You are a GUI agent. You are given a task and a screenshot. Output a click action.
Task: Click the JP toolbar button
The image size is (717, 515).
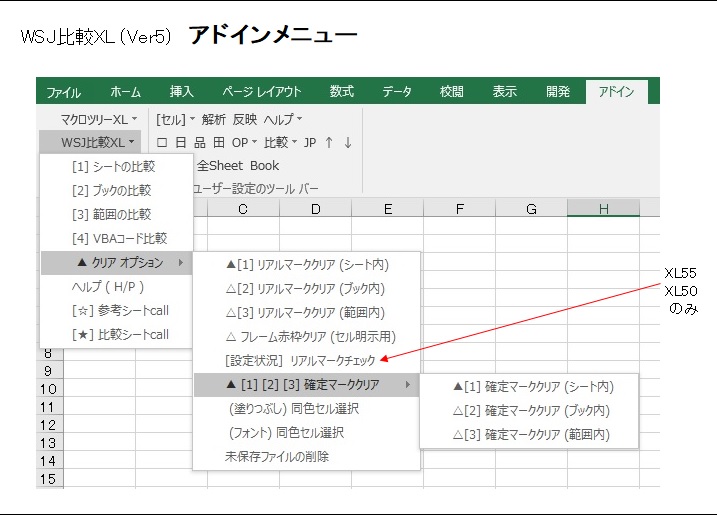click(310, 143)
